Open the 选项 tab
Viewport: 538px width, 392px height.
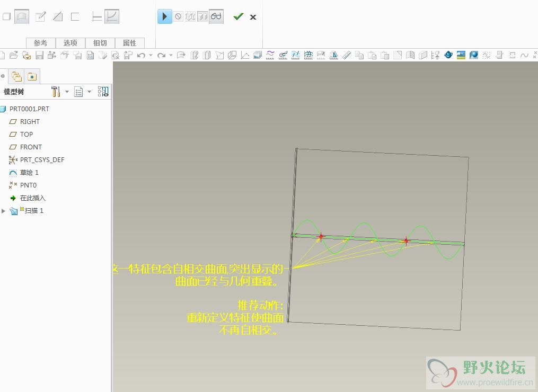point(70,43)
